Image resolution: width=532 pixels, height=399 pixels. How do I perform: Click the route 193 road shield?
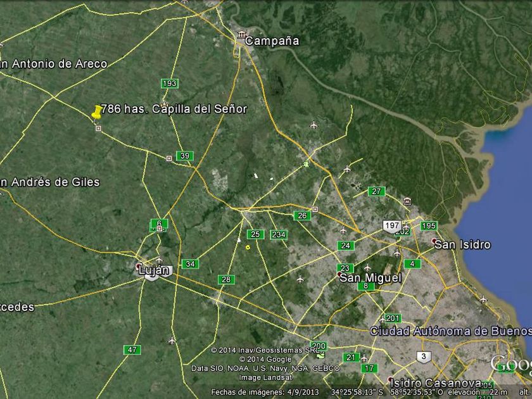pos(170,84)
